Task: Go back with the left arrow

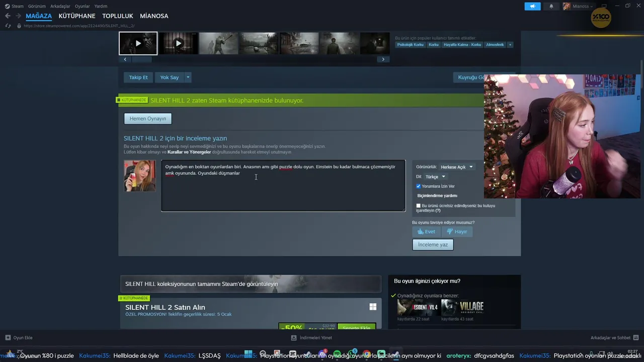Action: click(8, 16)
